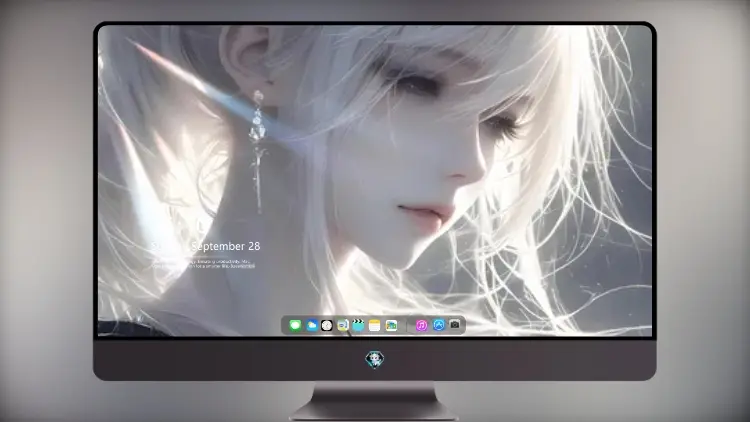Launch the clapperboard video app icon
The width and height of the screenshot is (750, 422).
(358, 325)
